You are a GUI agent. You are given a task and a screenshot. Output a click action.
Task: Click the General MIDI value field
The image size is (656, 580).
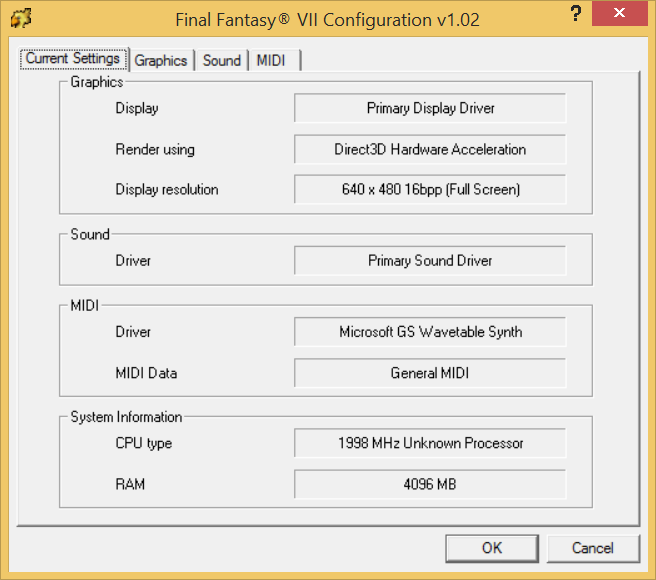tap(430, 373)
